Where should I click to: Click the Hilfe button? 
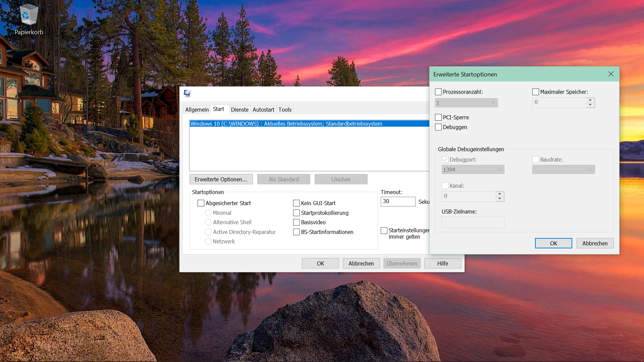442,263
